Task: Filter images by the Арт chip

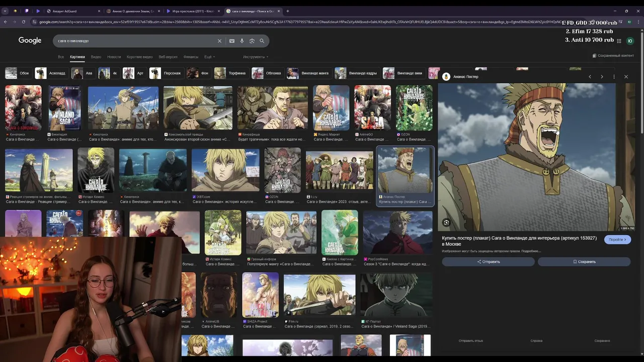Action: coord(134,73)
